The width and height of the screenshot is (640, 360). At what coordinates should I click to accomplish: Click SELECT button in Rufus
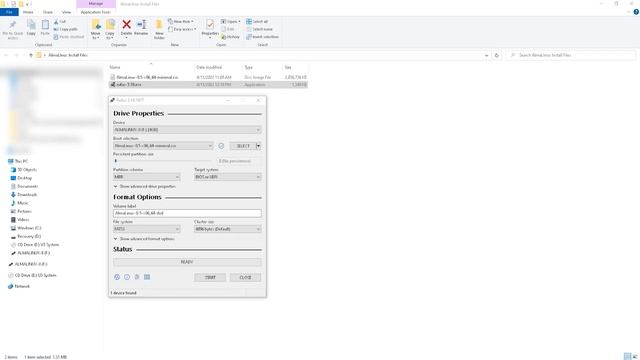pyautogui.click(x=243, y=146)
